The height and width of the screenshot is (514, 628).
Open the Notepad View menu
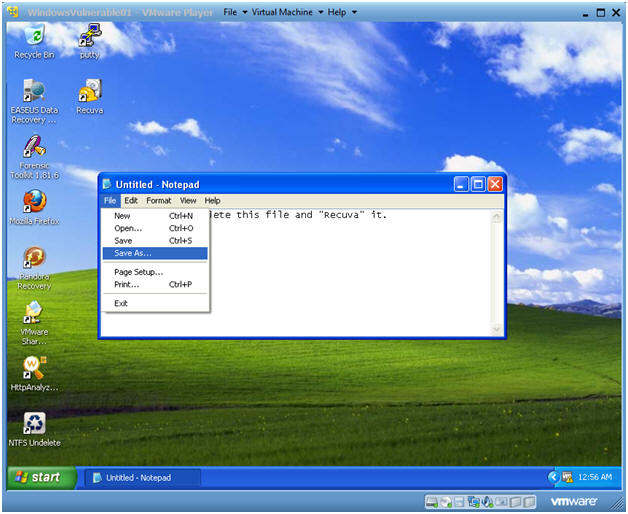click(188, 200)
